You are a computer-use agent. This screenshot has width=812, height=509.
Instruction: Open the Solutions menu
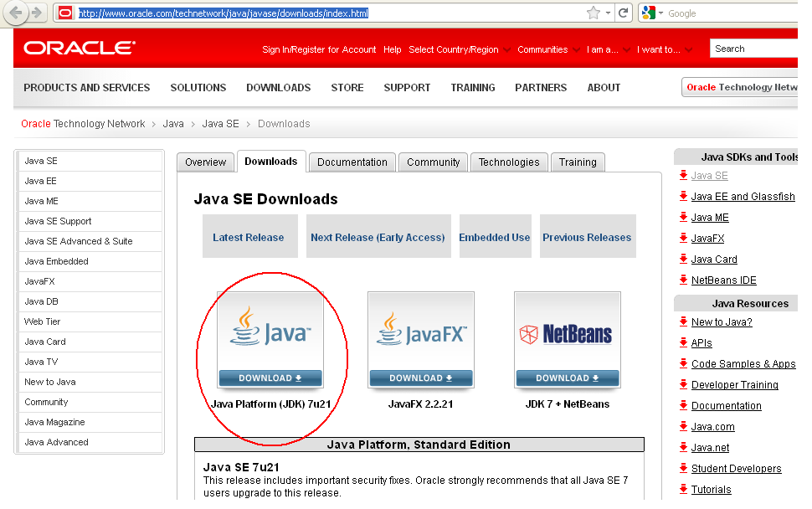point(198,88)
